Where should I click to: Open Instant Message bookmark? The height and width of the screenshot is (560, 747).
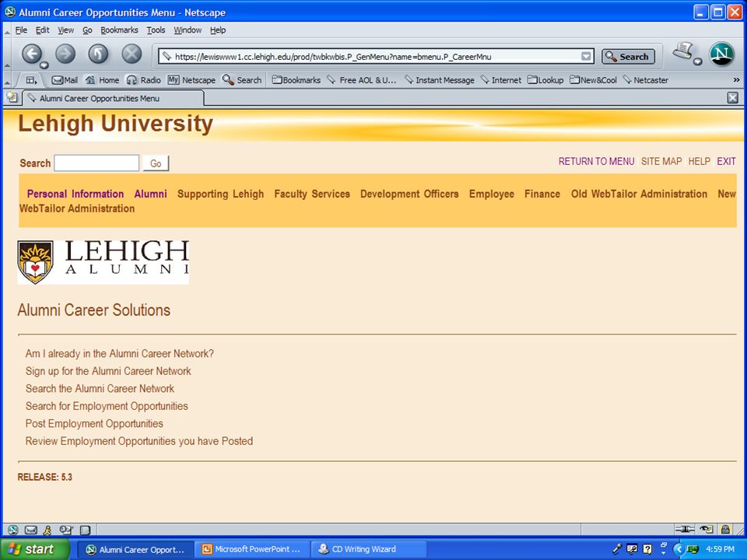coord(439,80)
